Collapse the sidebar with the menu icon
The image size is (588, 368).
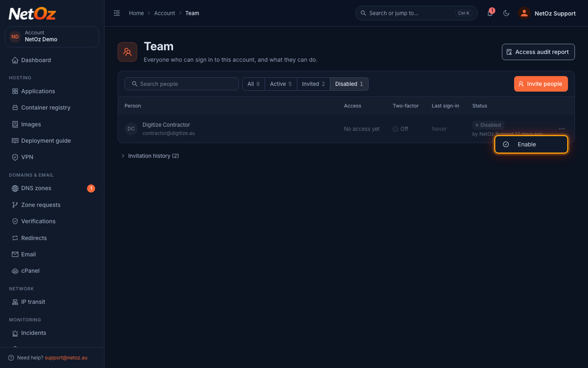coord(117,13)
